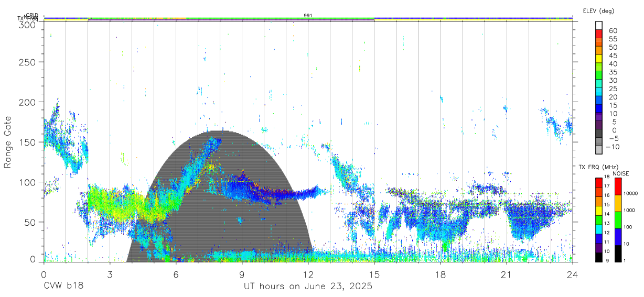Click the blue 10–100 swatch on NOISE legend
Viewport: 644px width, 297px height.
[618, 236]
